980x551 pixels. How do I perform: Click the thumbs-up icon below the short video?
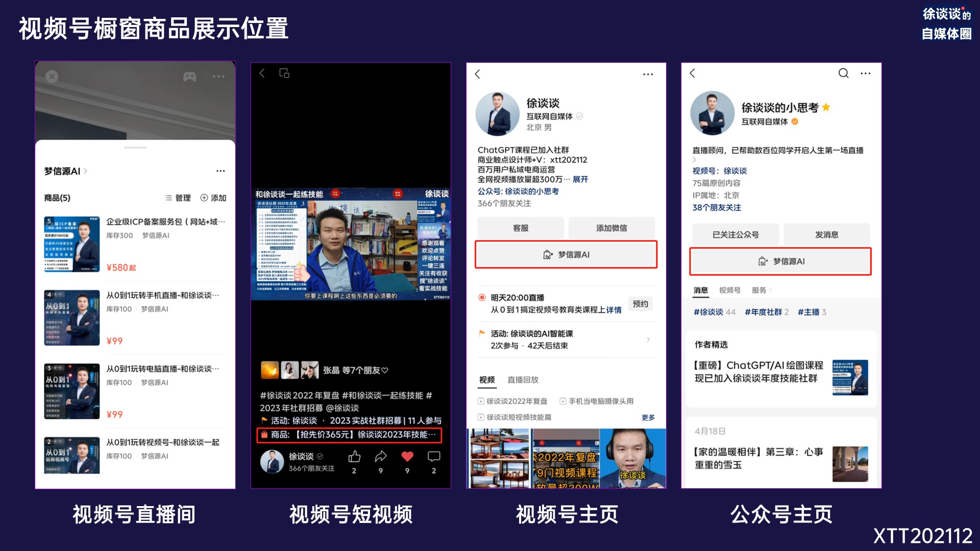(x=354, y=457)
